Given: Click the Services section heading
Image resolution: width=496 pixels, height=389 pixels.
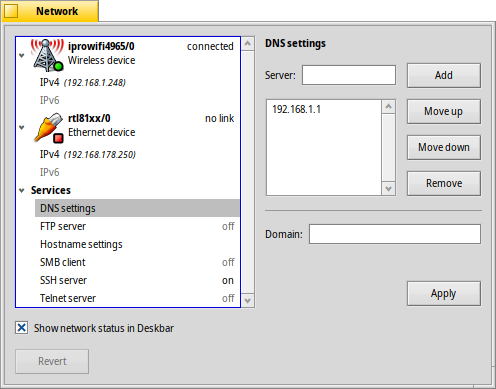Looking at the screenshot, I should pyautogui.click(x=51, y=190).
